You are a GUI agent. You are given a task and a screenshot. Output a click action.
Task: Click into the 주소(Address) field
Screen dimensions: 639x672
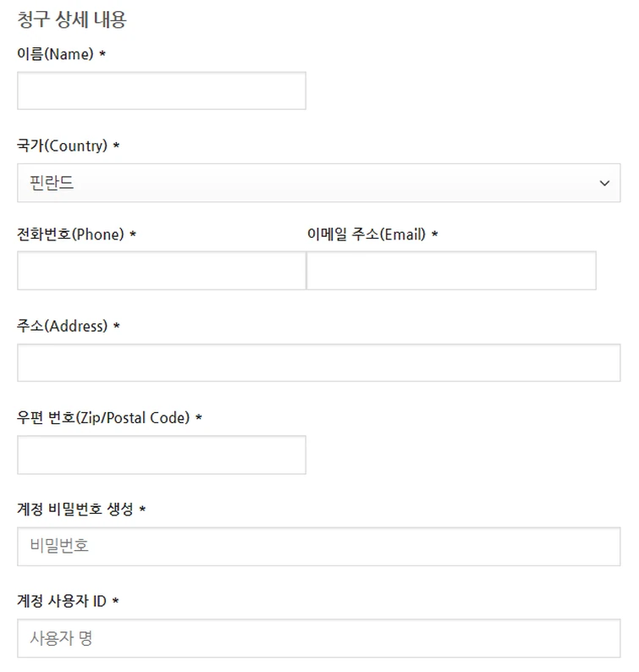tap(318, 362)
